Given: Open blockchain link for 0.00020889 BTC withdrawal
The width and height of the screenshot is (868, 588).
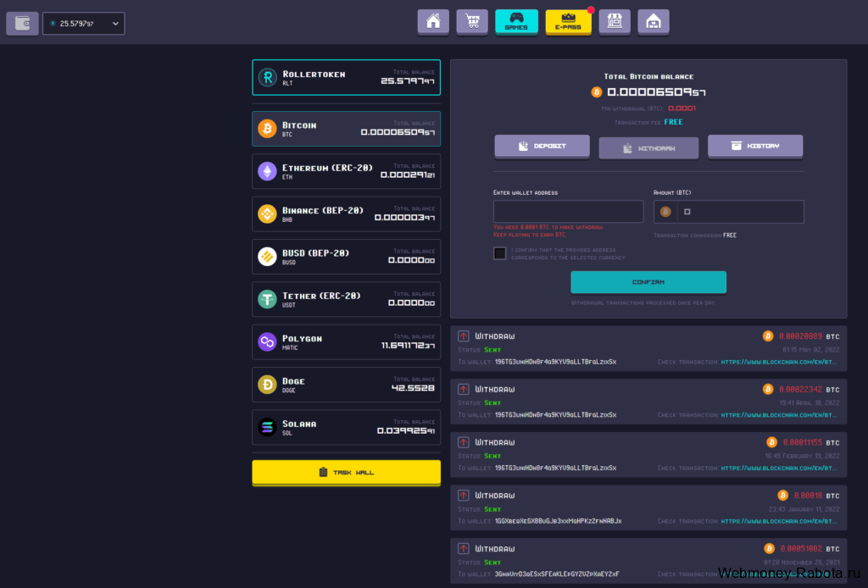Looking at the screenshot, I should point(778,362).
